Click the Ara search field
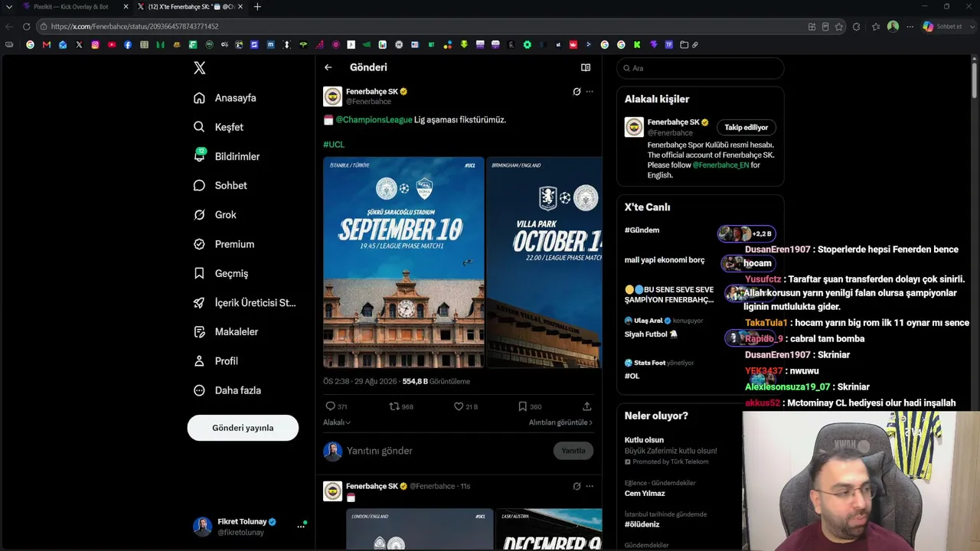Viewport: 980px width, 551px height. tap(701, 68)
